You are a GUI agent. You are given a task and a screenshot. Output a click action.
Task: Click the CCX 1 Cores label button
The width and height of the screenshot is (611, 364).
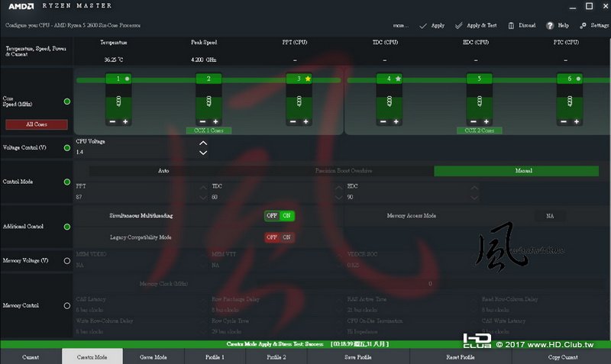209,130
